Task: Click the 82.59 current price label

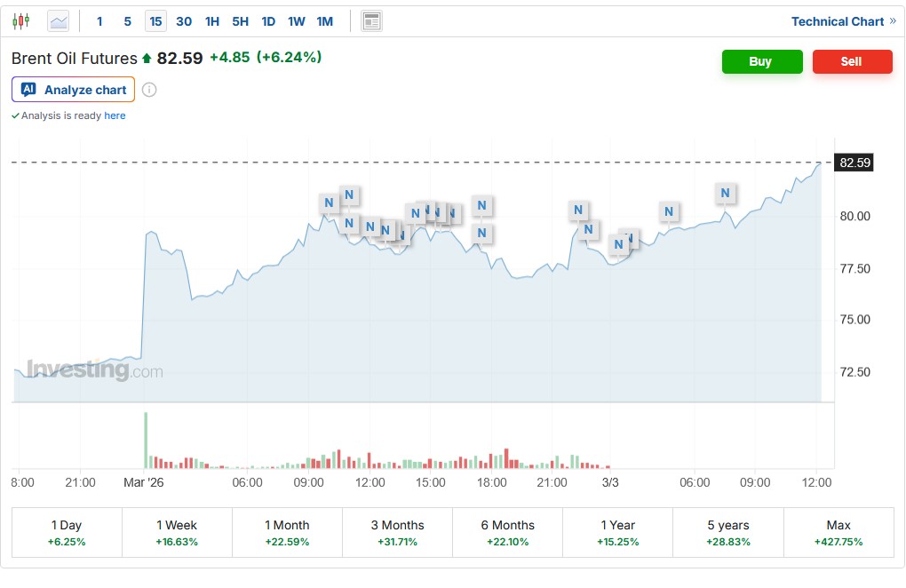Action: click(x=854, y=163)
